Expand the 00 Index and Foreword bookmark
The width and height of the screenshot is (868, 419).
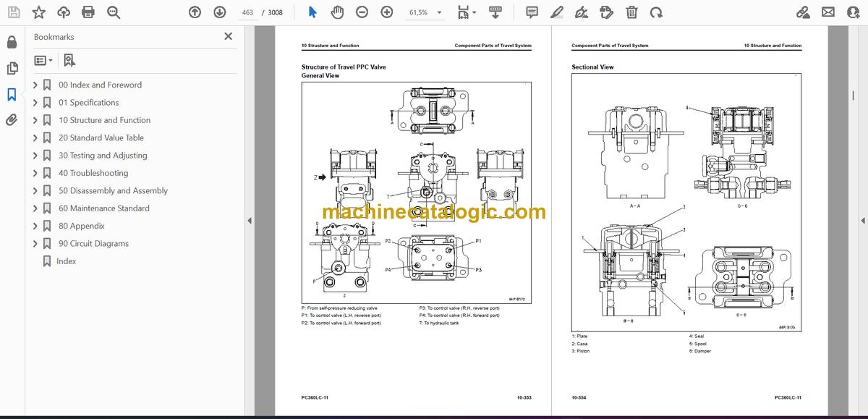pyautogui.click(x=35, y=85)
